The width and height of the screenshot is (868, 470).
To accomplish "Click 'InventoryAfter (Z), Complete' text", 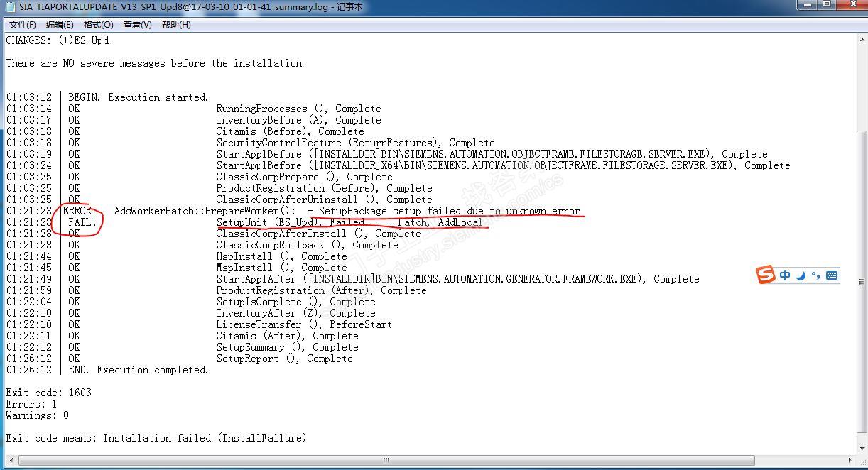I will click(295, 313).
